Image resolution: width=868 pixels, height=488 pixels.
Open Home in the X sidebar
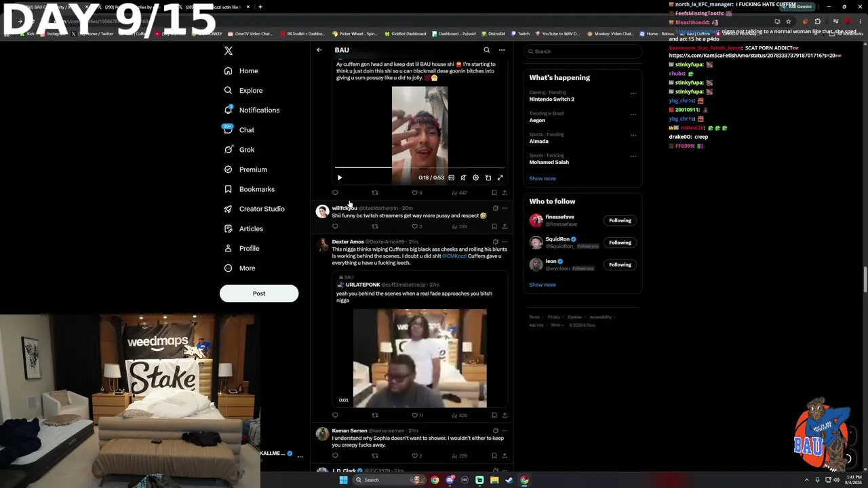(241, 70)
